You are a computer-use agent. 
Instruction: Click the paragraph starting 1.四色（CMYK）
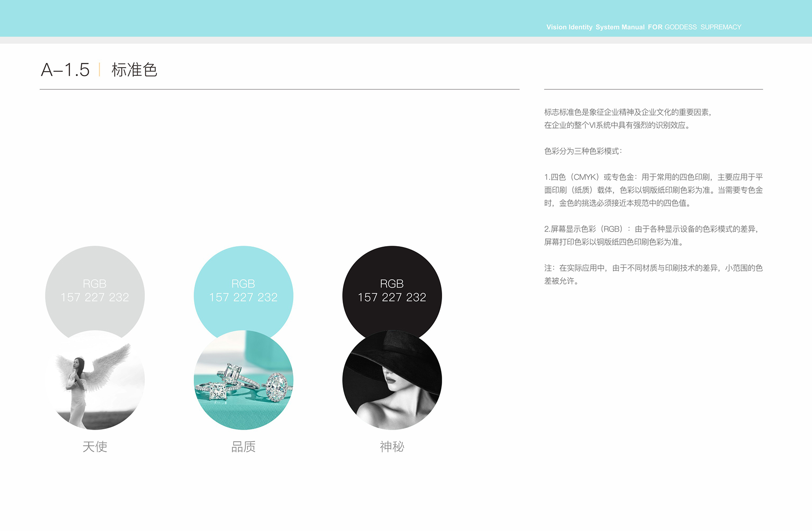point(653,190)
